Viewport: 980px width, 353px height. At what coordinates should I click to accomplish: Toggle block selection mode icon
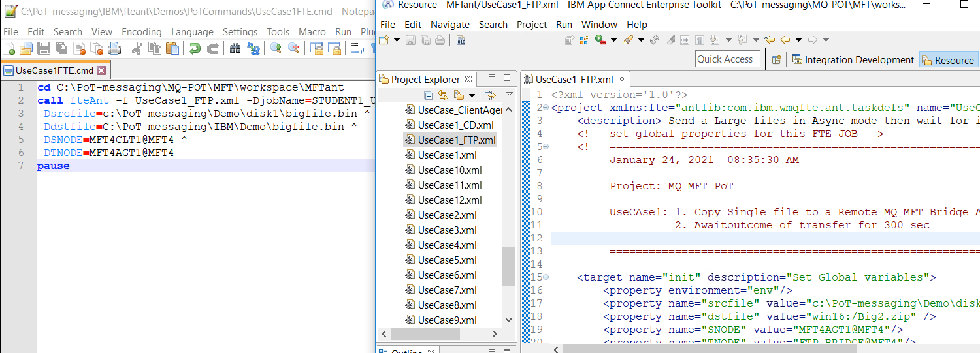click(684, 40)
